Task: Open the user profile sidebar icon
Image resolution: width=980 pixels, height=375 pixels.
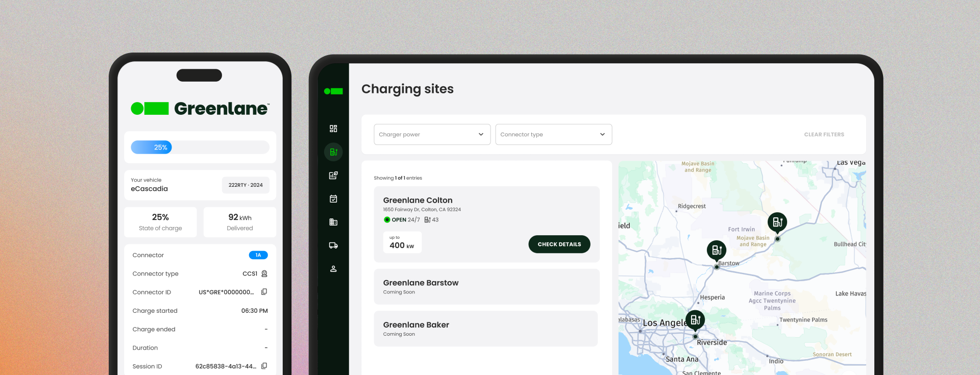Action: pos(333,269)
